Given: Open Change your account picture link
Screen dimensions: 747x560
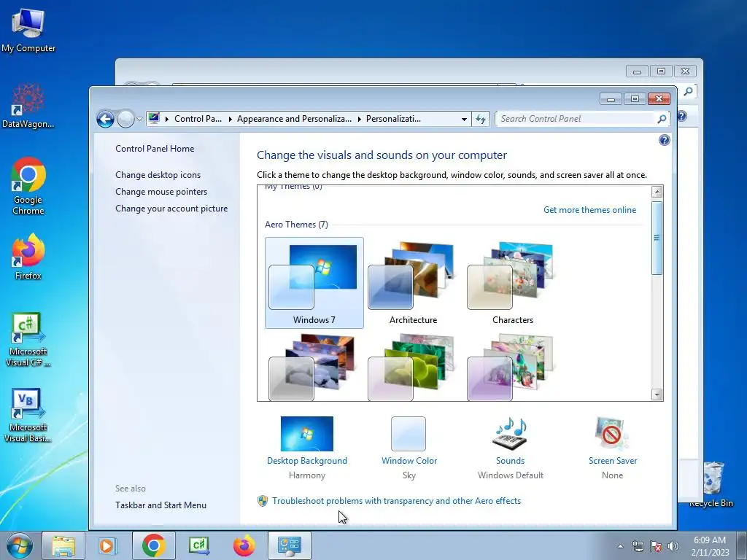Looking at the screenshot, I should point(171,208).
